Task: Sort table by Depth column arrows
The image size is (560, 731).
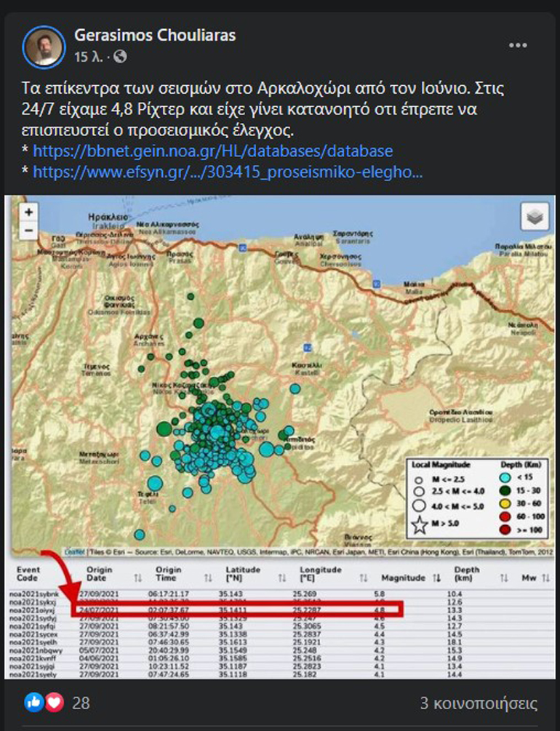Action: [503, 578]
